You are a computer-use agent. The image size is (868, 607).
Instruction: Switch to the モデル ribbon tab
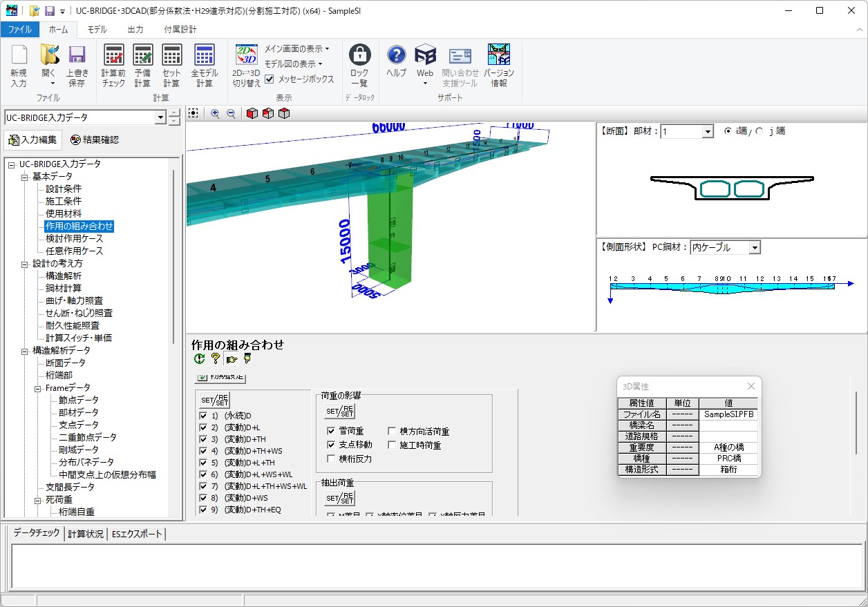point(97,30)
